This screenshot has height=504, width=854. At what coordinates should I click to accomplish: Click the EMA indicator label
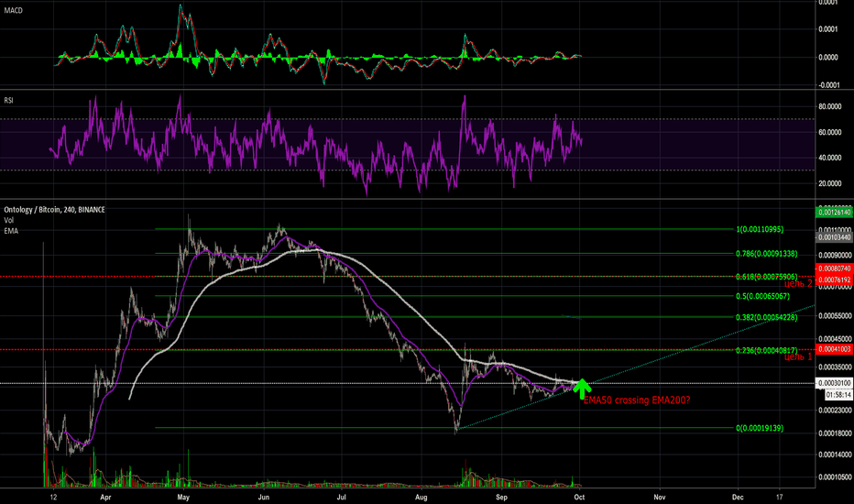point(11,231)
